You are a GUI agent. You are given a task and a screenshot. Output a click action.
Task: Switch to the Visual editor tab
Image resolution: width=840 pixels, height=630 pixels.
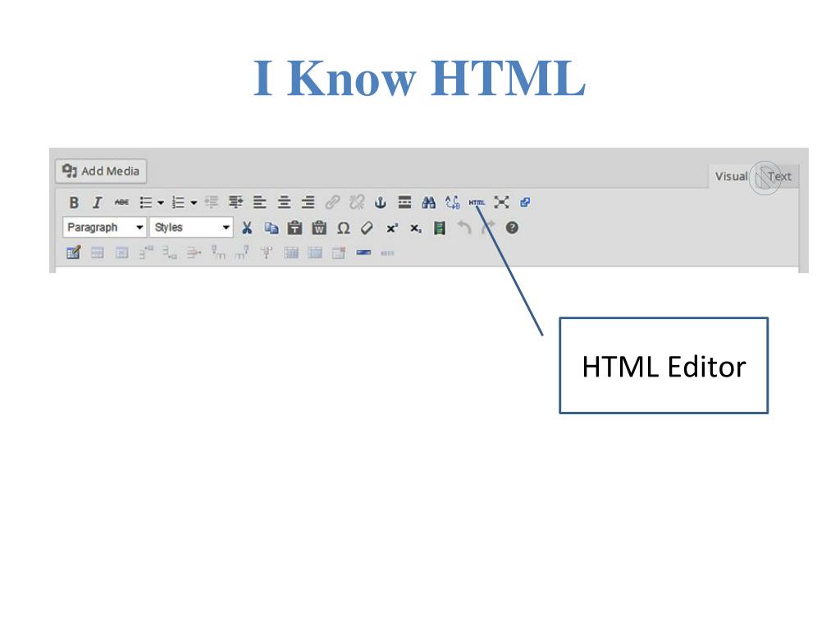(731, 176)
